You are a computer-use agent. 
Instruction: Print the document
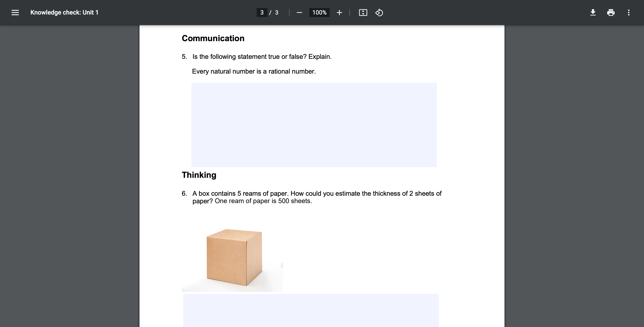point(611,13)
